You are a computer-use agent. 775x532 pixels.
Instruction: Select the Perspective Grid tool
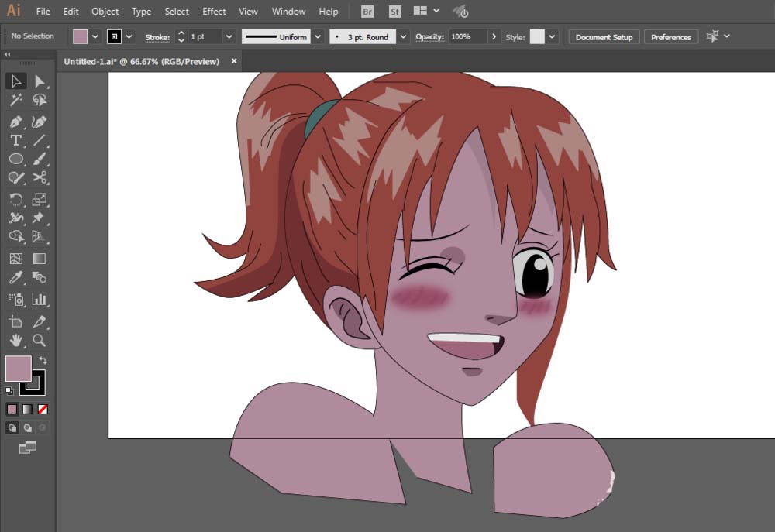pos(39,237)
